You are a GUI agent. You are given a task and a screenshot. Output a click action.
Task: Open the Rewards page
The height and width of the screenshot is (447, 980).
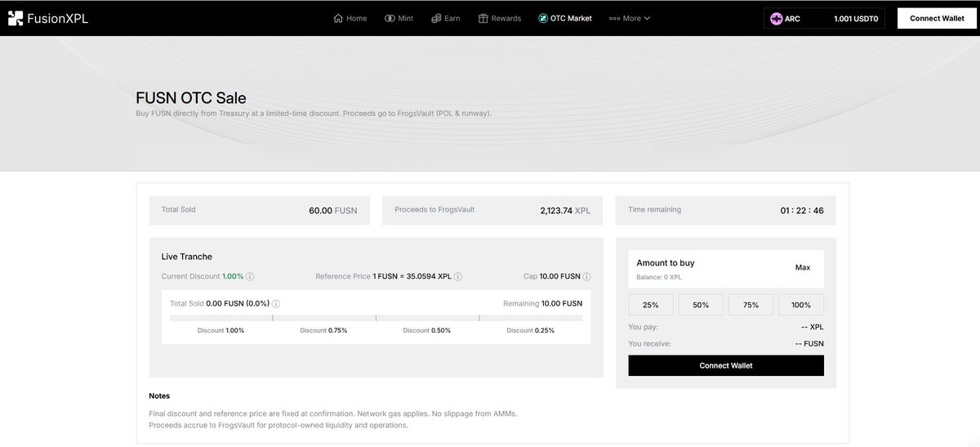pos(500,18)
